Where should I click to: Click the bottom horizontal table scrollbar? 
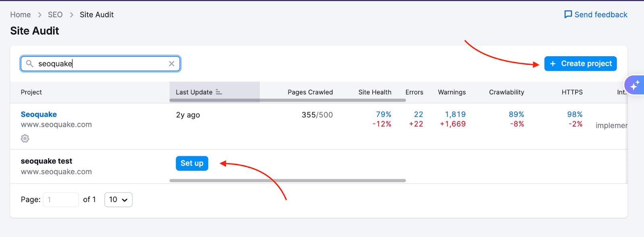click(287, 181)
